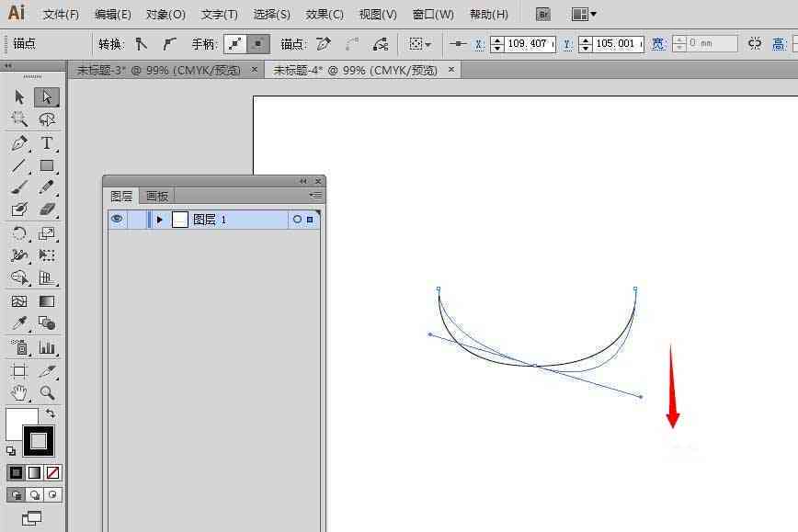
Task: Select the Eyedropper tool
Action: click(19, 323)
